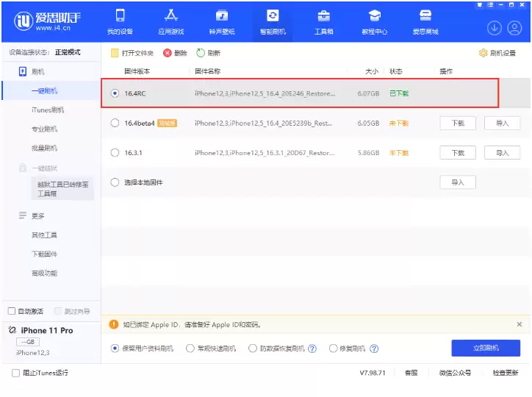532x397 pixels.
Task: Click the 固件版本 column header
Action: 137,71
